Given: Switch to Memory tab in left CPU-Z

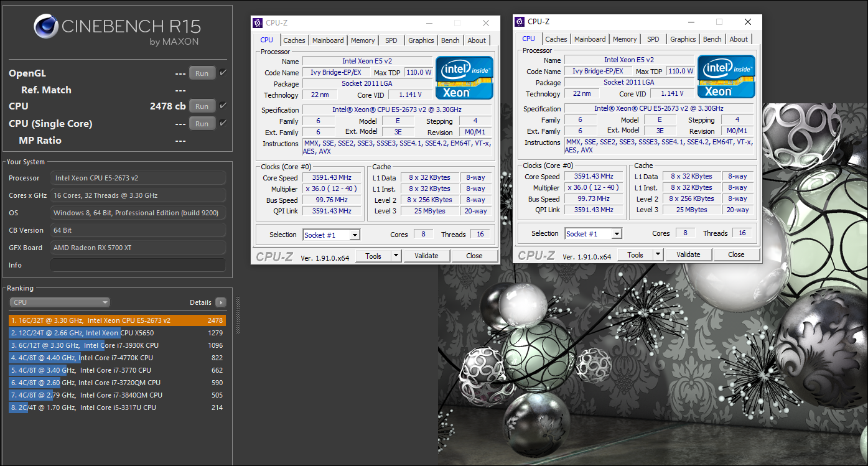Looking at the screenshot, I should pos(363,40).
